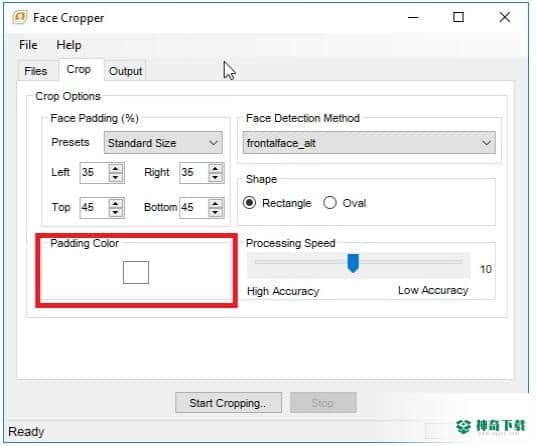Click the Padding Color white swatch
Image resolution: width=536 pixels, height=446 pixels.
(x=136, y=272)
